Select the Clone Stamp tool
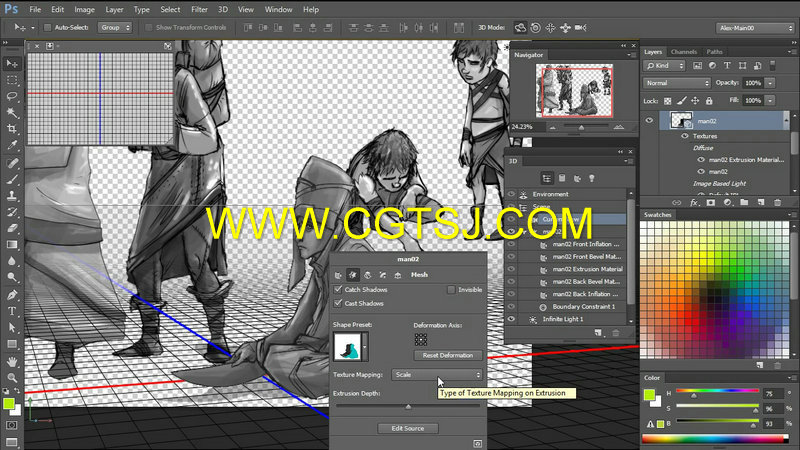This screenshot has width=800, height=450. tap(12, 196)
